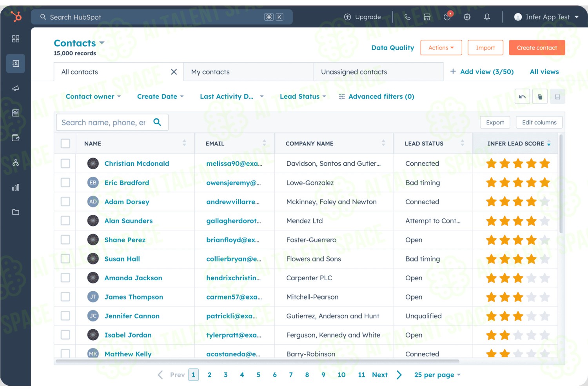Click the save view floppy disk icon
This screenshot has width=588, height=392.
[557, 96]
